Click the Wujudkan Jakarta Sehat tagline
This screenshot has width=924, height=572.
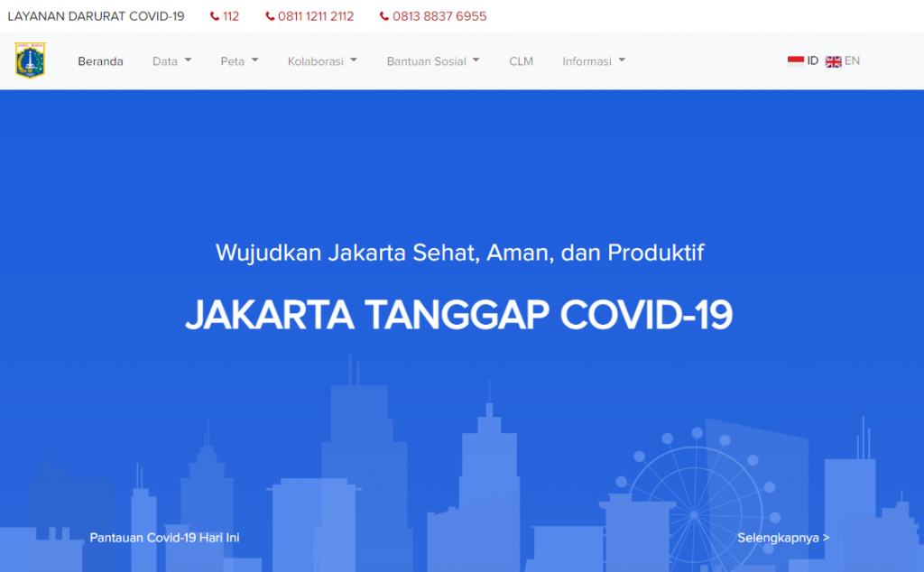click(x=459, y=253)
